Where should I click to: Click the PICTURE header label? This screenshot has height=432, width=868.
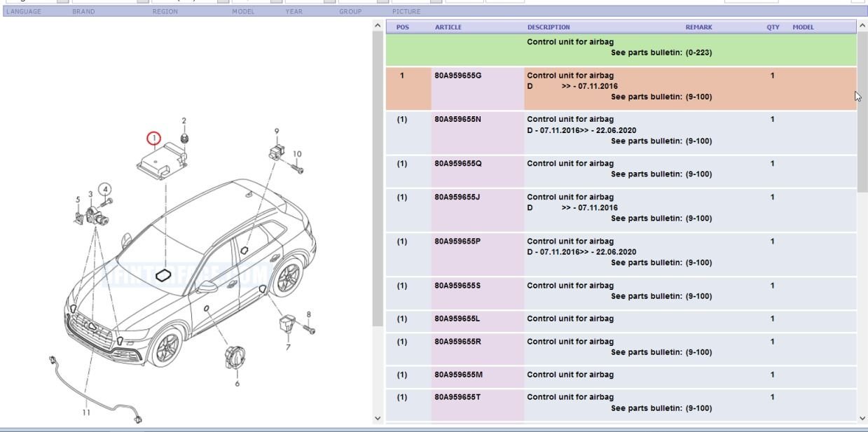coord(407,11)
